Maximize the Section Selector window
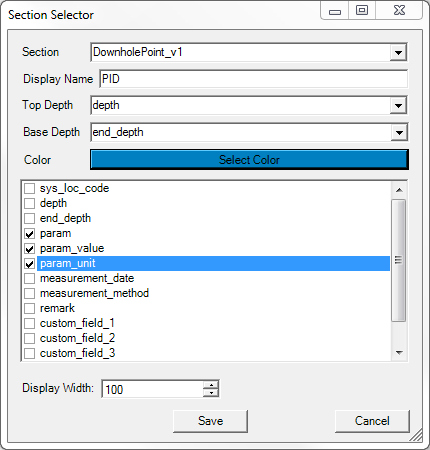430x450 pixels. coord(362,11)
